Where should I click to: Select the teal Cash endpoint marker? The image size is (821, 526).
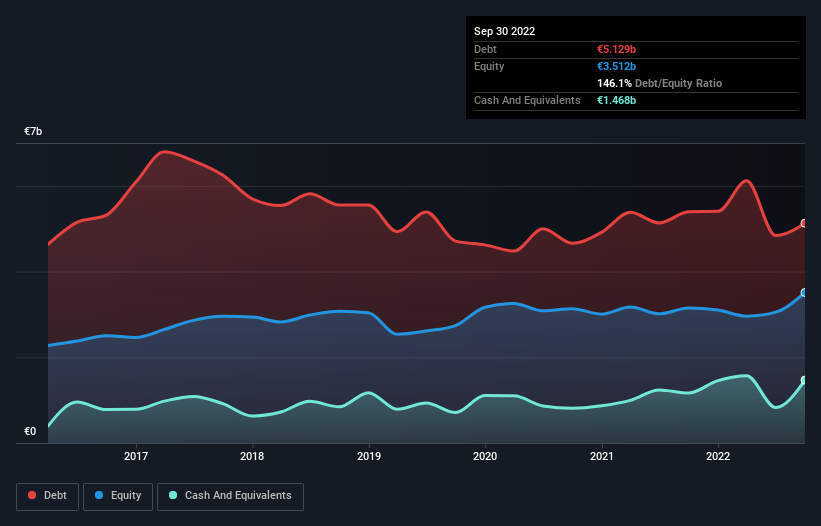[x=805, y=380]
